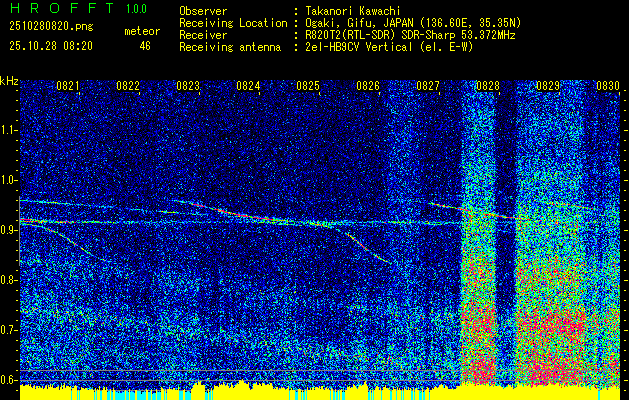Image resolution: width=629 pixels, height=400 pixels.
Task: Click the meteor count 46
Action: [145, 46]
